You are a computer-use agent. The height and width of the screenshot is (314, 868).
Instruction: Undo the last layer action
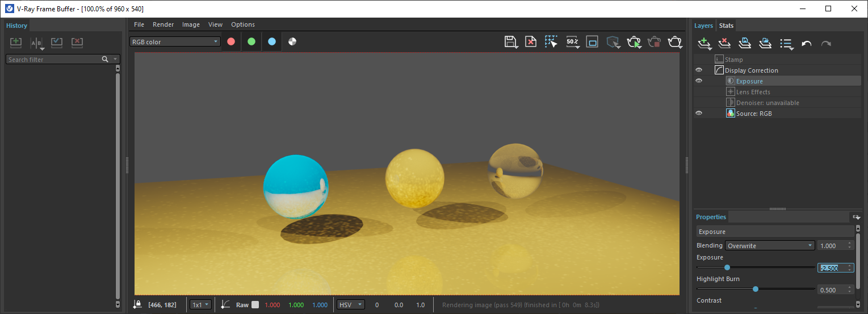click(x=806, y=44)
